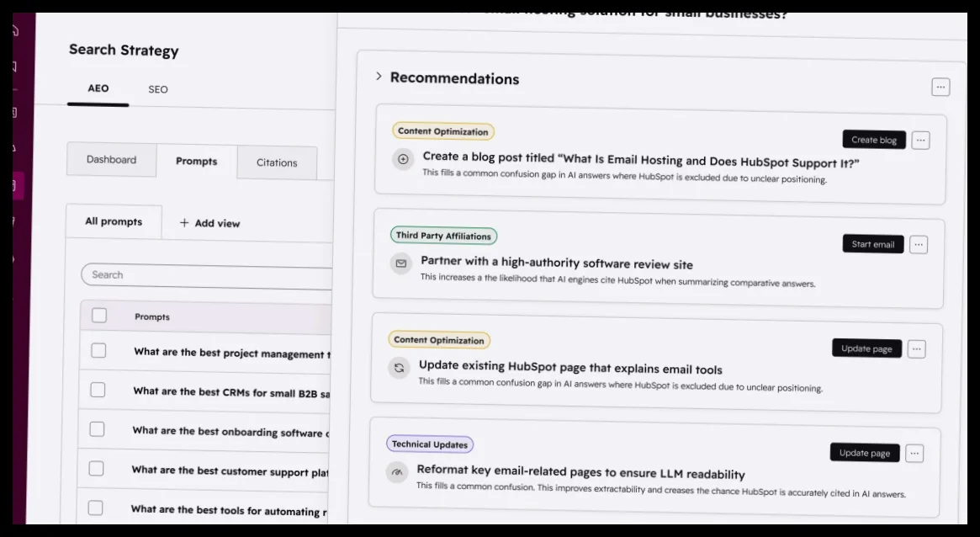Check the box for best project management prompt
This screenshot has height=537, width=980.
point(98,351)
